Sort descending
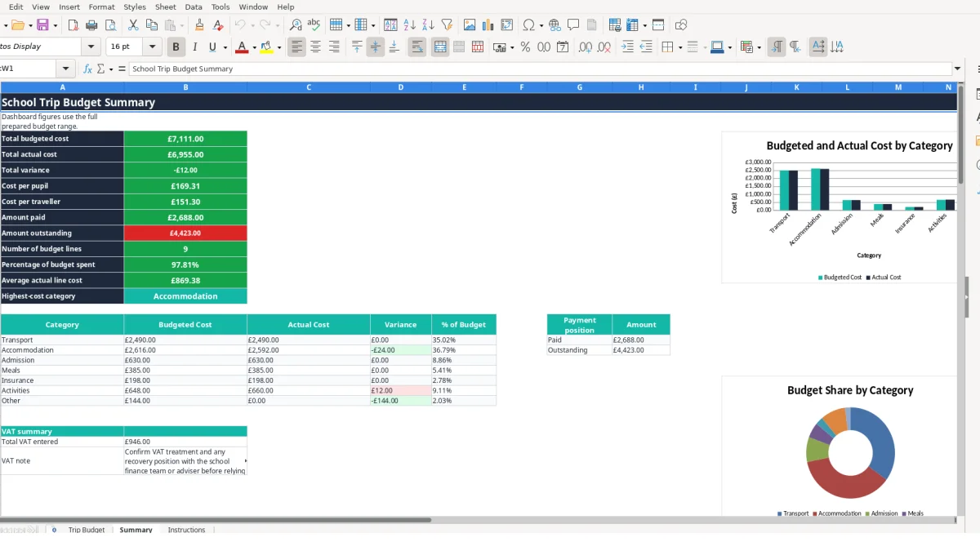The height and width of the screenshot is (551, 980). coord(428,25)
